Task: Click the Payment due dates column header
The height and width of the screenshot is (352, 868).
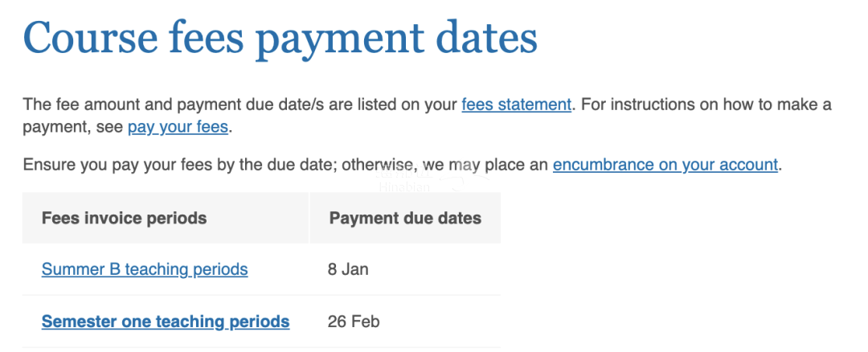Action: [405, 218]
